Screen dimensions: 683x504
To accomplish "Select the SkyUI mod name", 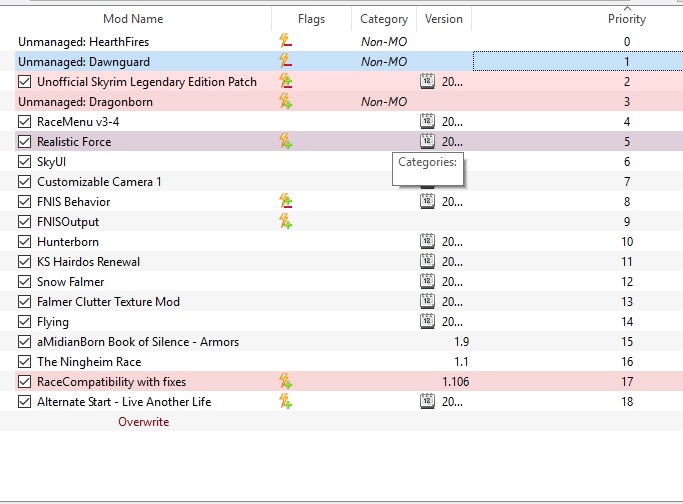I will (x=51, y=162).
